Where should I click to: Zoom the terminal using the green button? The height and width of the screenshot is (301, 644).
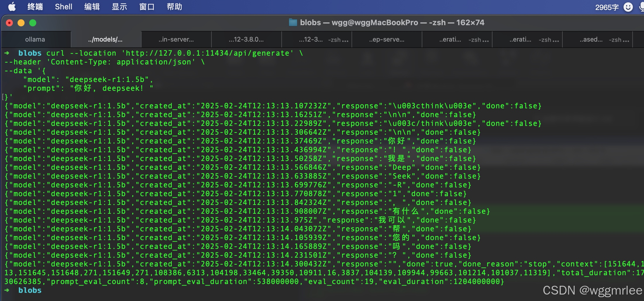pyautogui.click(x=33, y=23)
